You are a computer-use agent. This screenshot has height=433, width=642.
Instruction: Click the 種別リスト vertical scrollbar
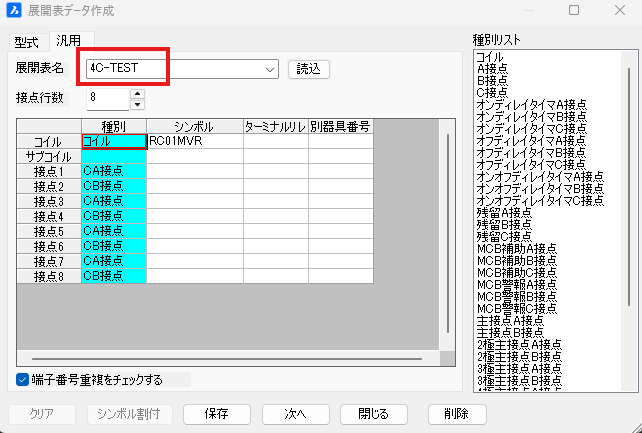pyautogui.click(x=629, y=187)
